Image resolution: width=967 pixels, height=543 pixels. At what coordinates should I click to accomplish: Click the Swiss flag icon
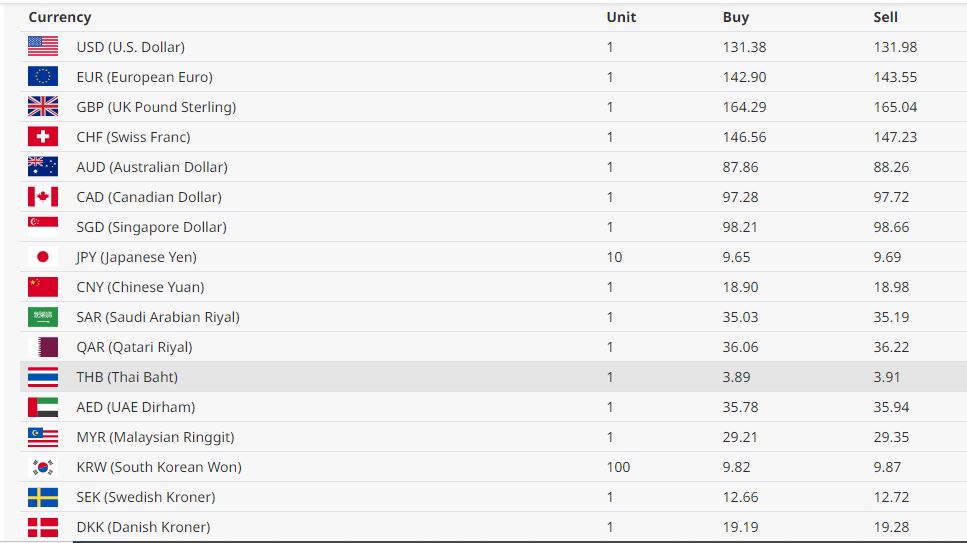coord(43,136)
